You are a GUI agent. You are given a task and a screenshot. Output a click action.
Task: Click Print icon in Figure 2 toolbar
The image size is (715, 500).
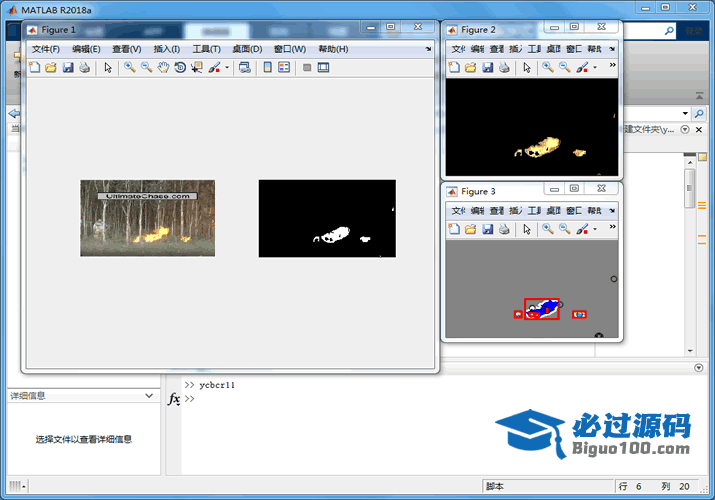pyautogui.click(x=504, y=67)
